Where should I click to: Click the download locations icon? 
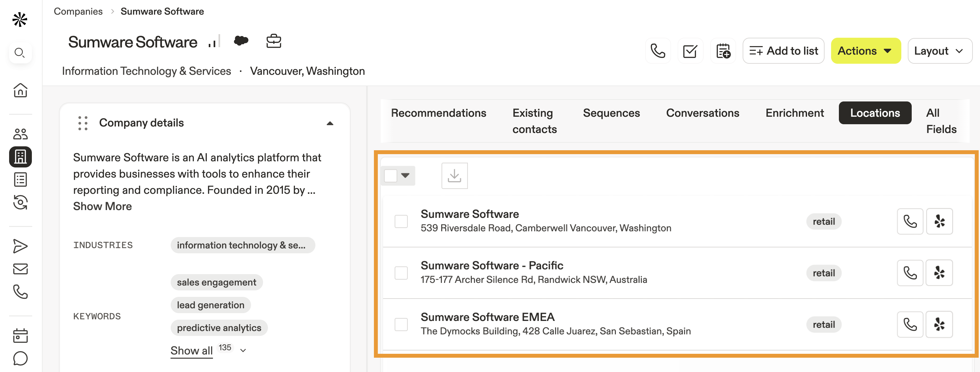(454, 176)
